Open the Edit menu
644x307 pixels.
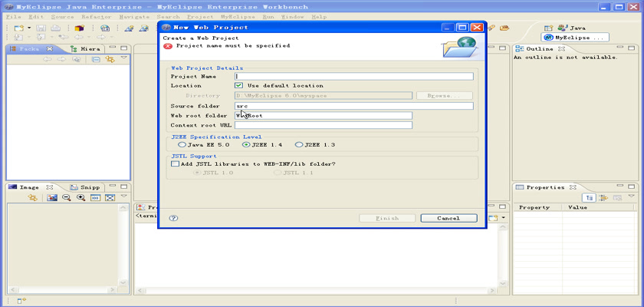tap(36, 17)
